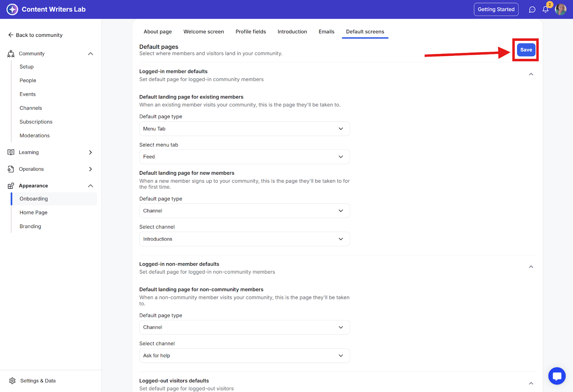Click the Learning book icon
The height and width of the screenshot is (392, 573).
click(11, 152)
